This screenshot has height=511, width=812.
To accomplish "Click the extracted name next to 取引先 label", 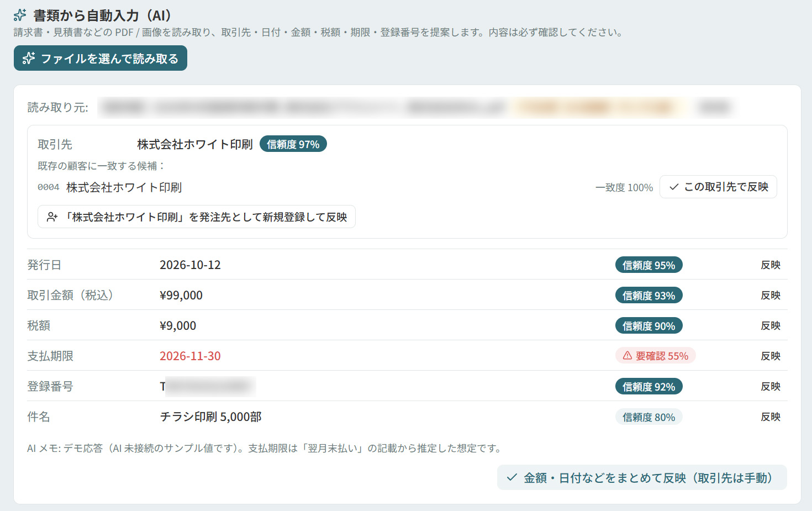I will [195, 144].
